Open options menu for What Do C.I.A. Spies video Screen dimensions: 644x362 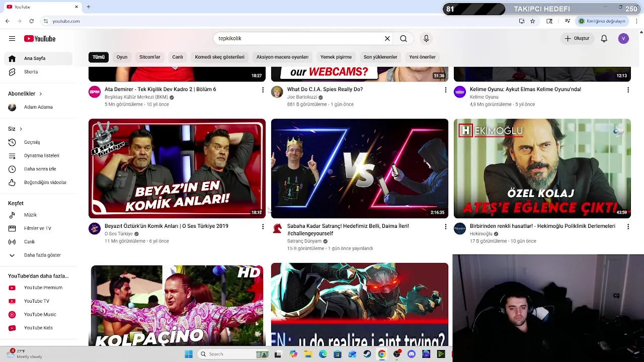click(445, 89)
